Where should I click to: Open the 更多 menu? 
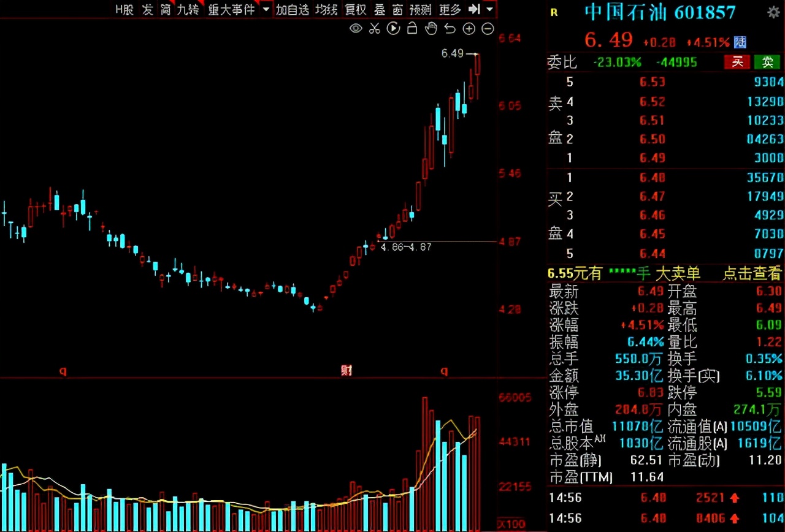coord(450,9)
